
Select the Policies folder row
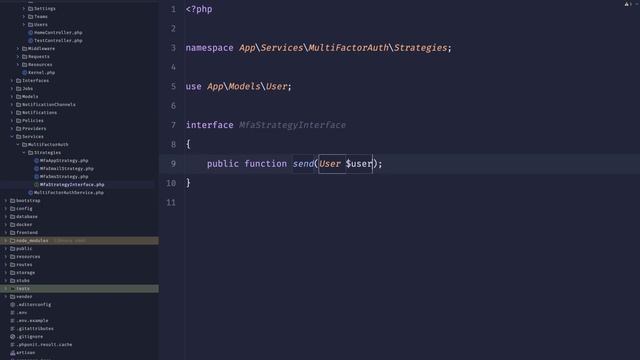click(x=79, y=120)
